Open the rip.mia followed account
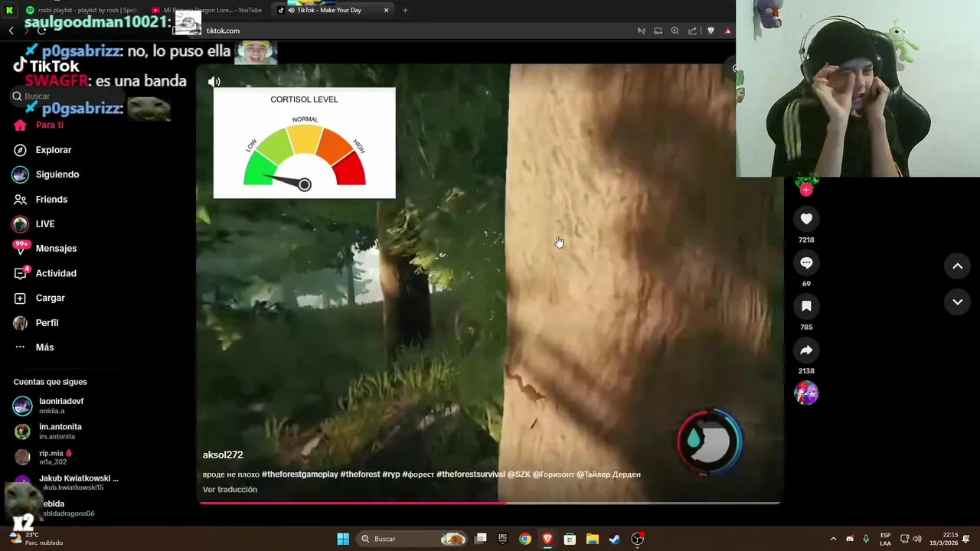Image resolution: width=980 pixels, height=551 pixels. point(44,457)
